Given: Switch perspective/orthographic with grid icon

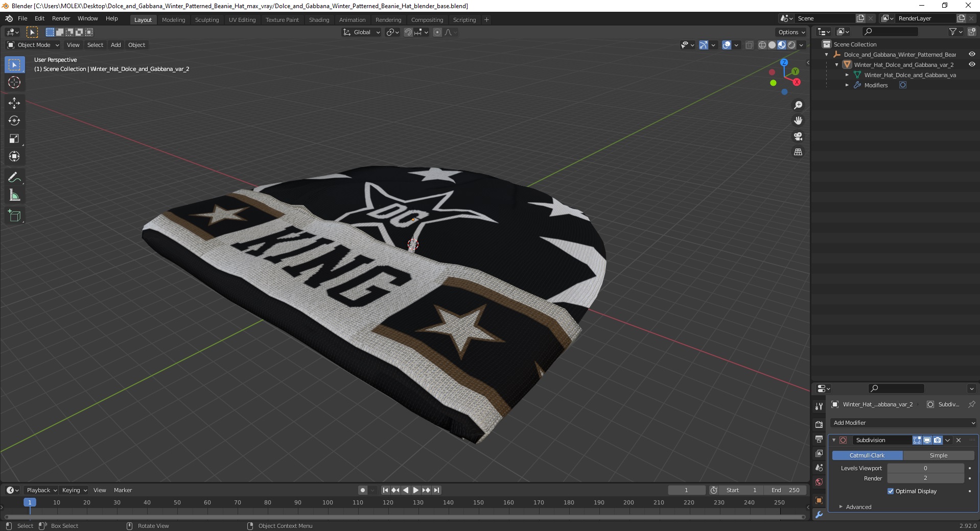Looking at the screenshot, I should tap(798, 152).
